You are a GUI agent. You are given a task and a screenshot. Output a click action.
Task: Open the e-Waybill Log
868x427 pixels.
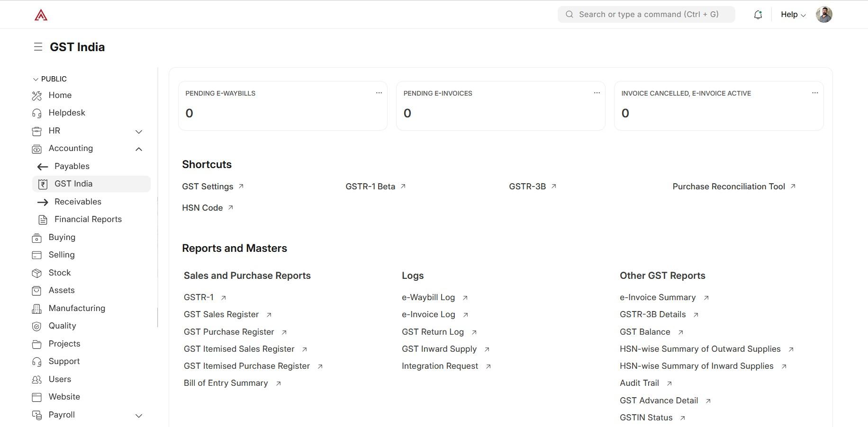point(435,297)
